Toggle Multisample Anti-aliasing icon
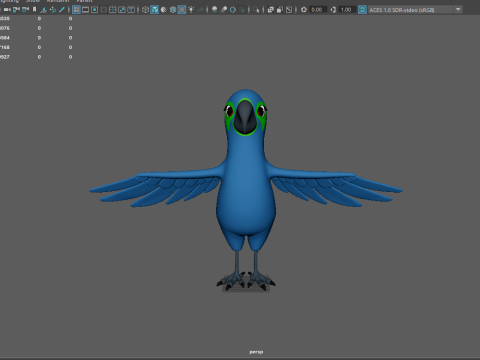The width and height of the screenshot is (480, 360). (x=233, y=10)
